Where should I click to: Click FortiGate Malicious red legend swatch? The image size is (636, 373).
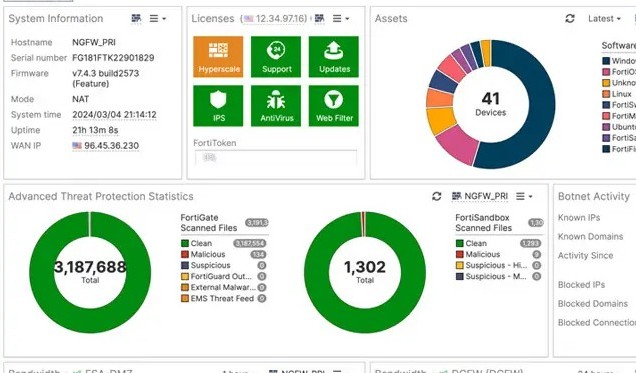click(185, 254)
